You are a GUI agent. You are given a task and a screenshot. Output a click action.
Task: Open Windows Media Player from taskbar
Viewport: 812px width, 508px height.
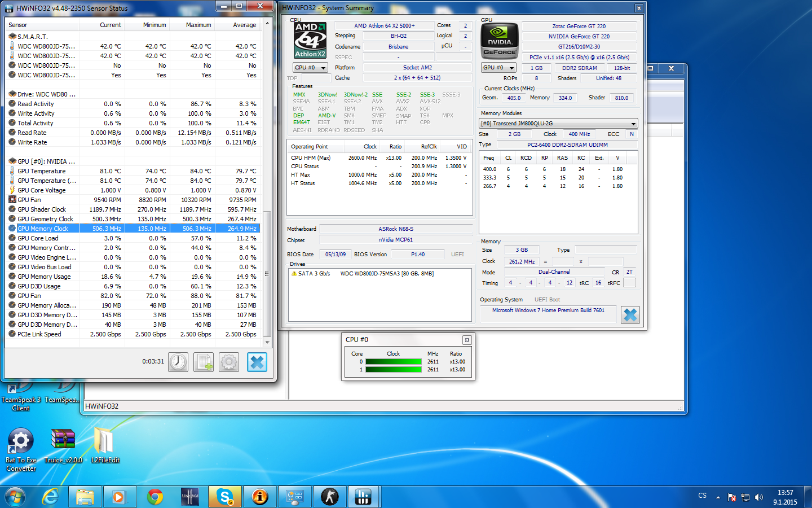pyautogui.click(x=120, y=497)
